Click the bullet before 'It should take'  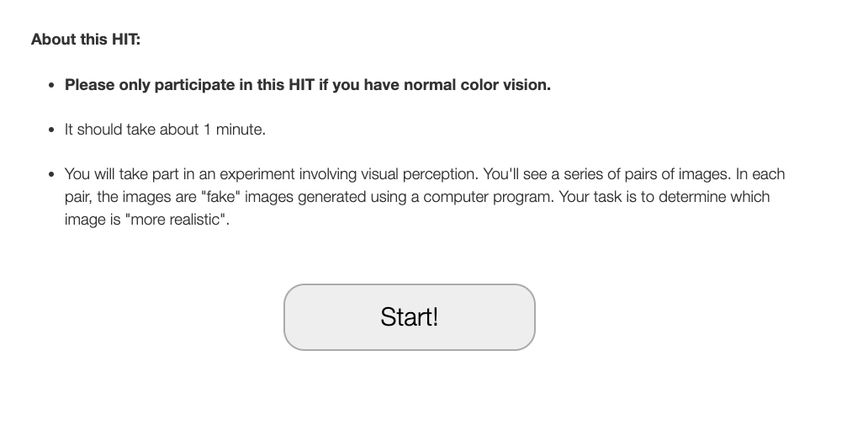[51, 130]
